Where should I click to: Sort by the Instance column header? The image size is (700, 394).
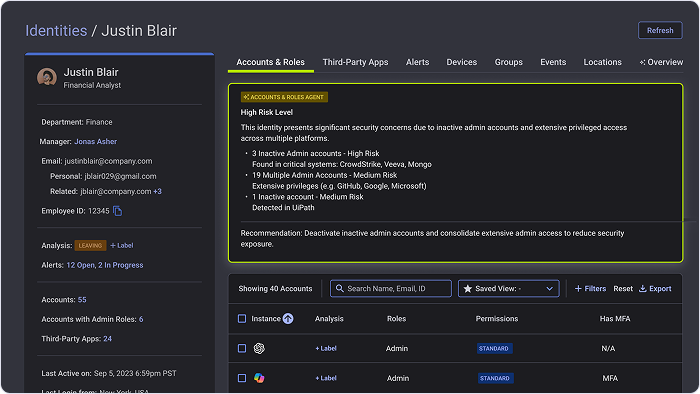point(266,319)
